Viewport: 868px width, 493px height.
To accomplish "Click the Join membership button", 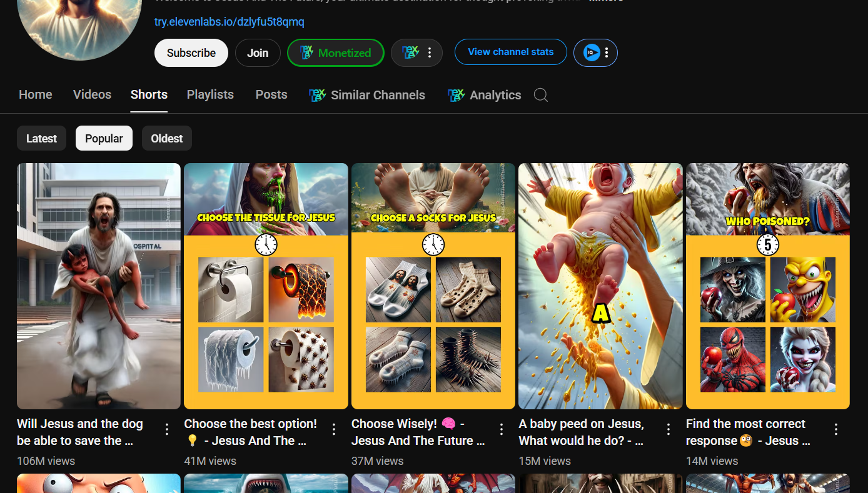I will [x=258, y=52].
